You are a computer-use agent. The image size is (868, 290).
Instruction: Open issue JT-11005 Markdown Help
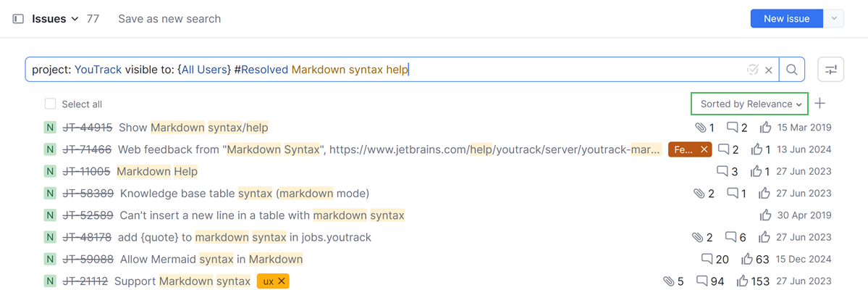tap(157, 172)
